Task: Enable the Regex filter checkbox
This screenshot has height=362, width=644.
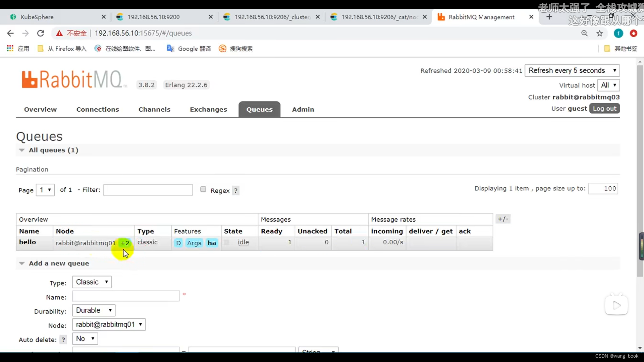Action: 203,189
